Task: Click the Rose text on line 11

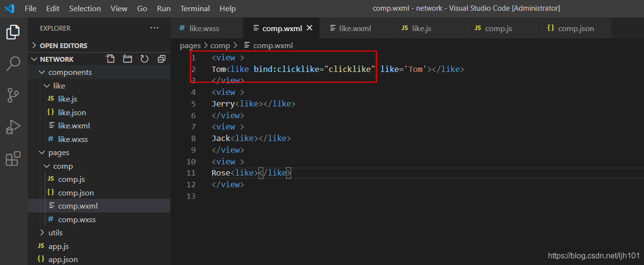Action: pos(221,173)
